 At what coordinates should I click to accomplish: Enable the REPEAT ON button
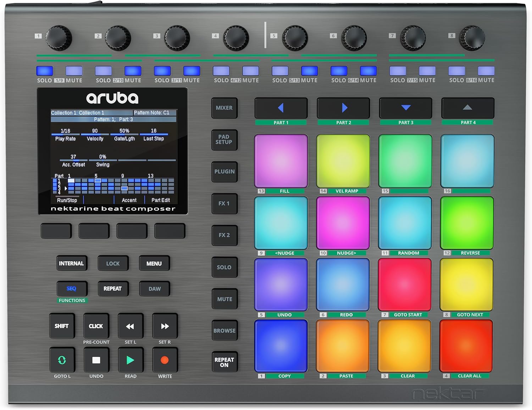(224, 362)
